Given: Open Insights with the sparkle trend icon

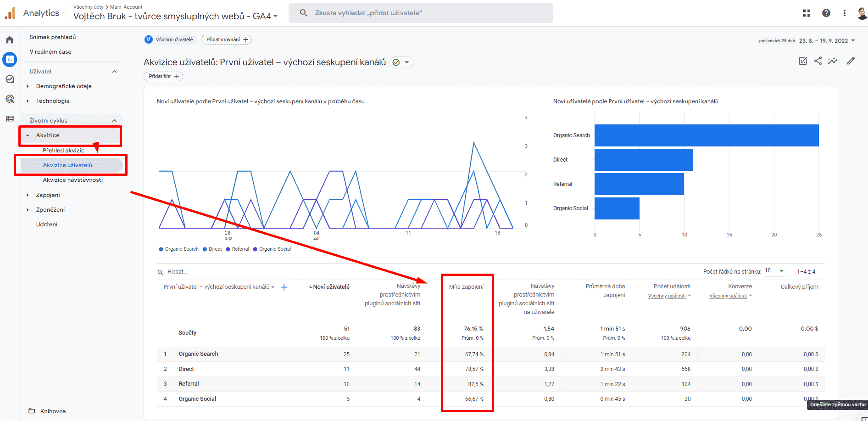Looking at the screenshot, I should click(834, 60).
